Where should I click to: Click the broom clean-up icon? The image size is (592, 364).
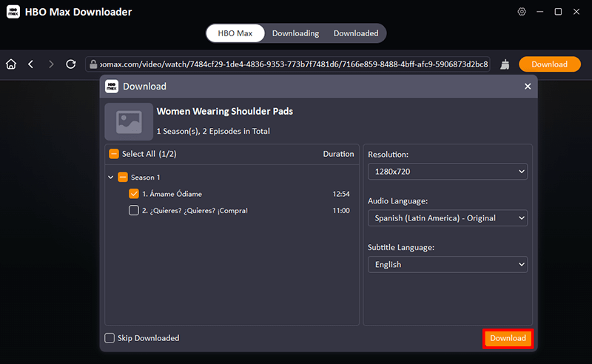[x=505, y=64]
